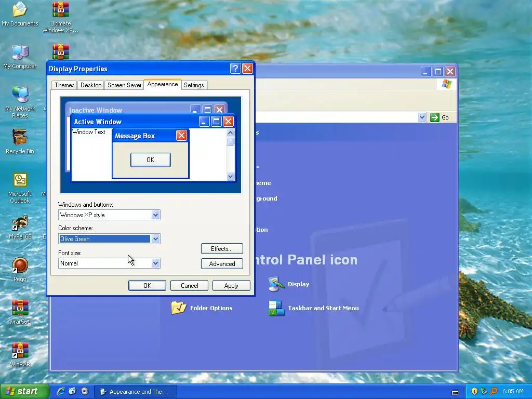Click the Appearance and Themes taskbar button
This screenshot has width=532, height=399.
[x=136, y=392]
